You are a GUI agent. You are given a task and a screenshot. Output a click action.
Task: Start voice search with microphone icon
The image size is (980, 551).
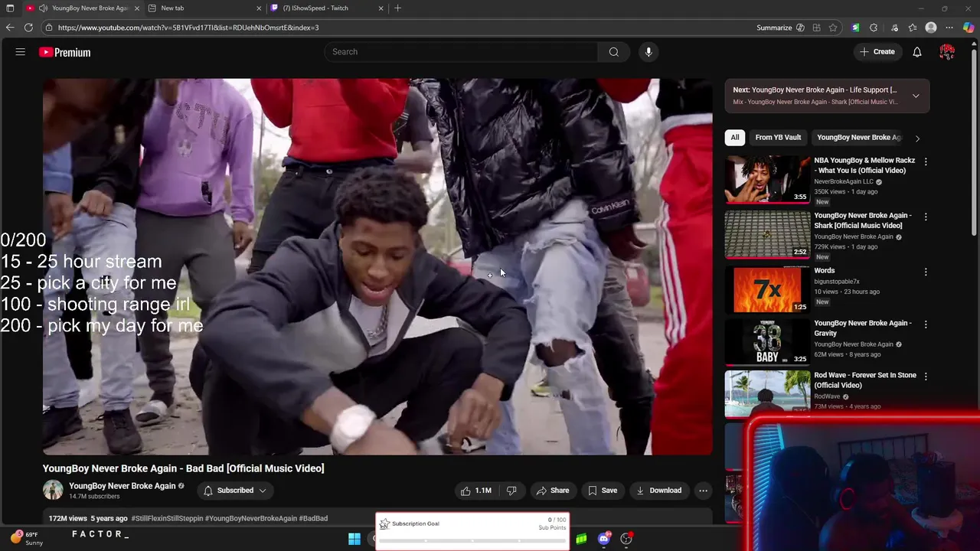[x=648, y=52]
